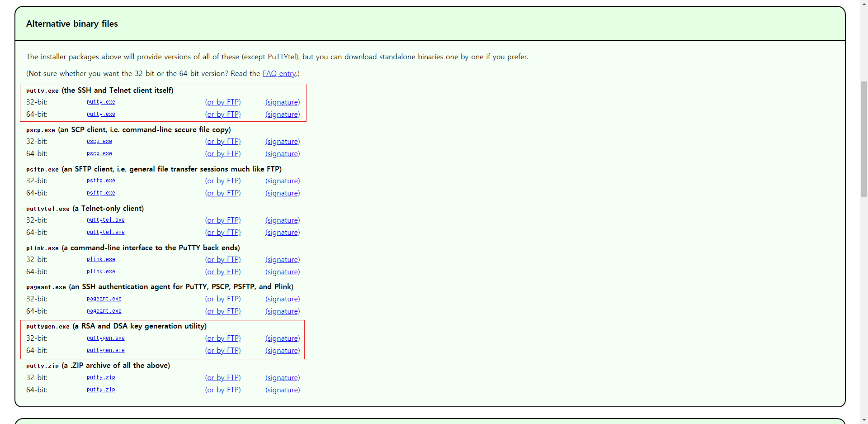868x424 pixels.
Task: Download 32-bit puttygen.exe
Action: (106, 338)
